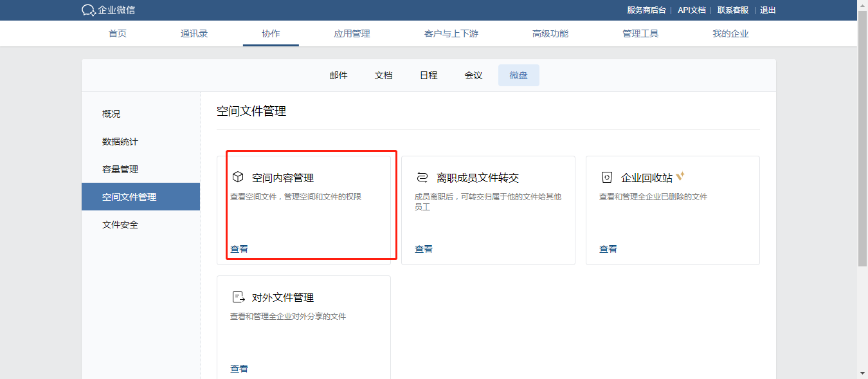Go to 应用管理 tab
The height and width of the screenshot is (379, 868).
click(352, 33)
